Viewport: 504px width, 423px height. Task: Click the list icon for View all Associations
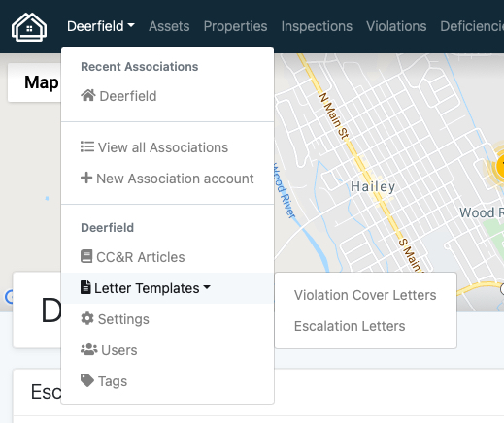[x=87, y=146]
